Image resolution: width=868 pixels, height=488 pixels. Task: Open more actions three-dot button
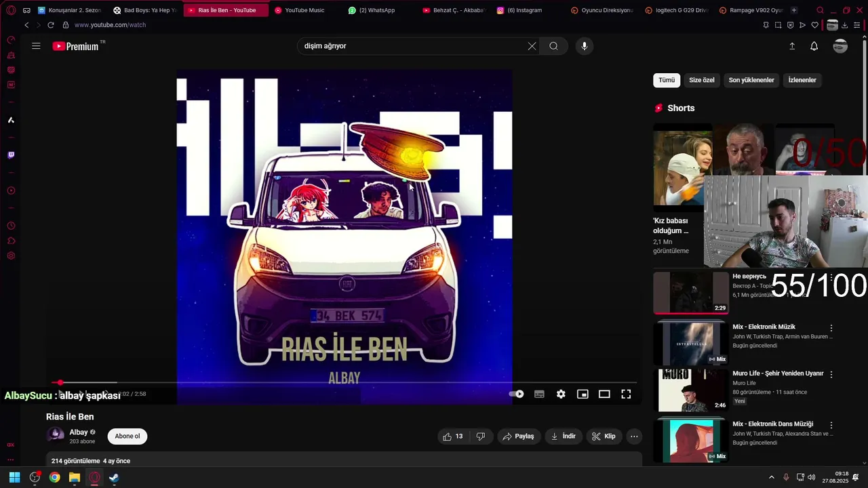point(634,436)
